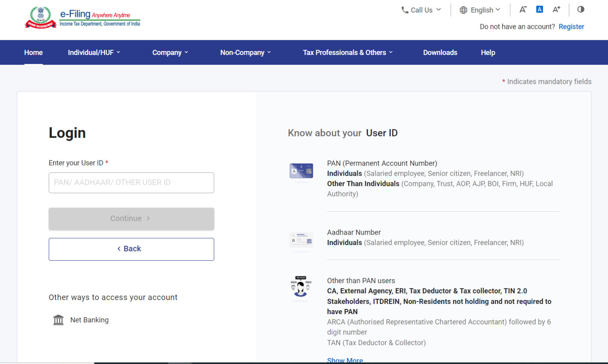
Task: Open the e-Filing Income Tax Department logo
Action: (x=82, y=17)
